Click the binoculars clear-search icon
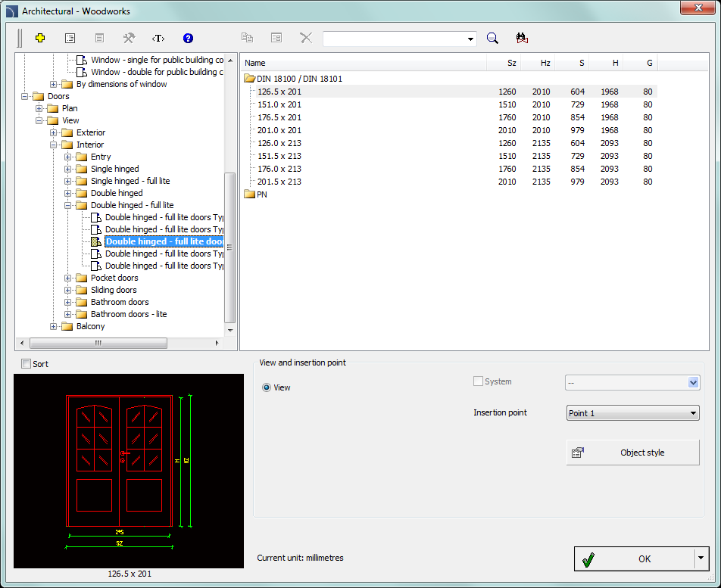This screenshot has width=721, height=588. (522, 38)
